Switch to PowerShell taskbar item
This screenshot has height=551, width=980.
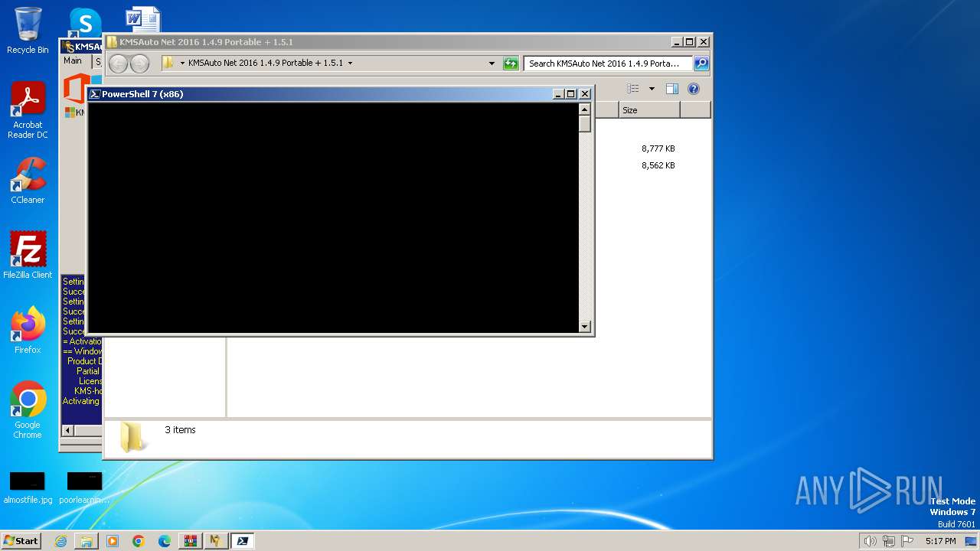(242, 541)
